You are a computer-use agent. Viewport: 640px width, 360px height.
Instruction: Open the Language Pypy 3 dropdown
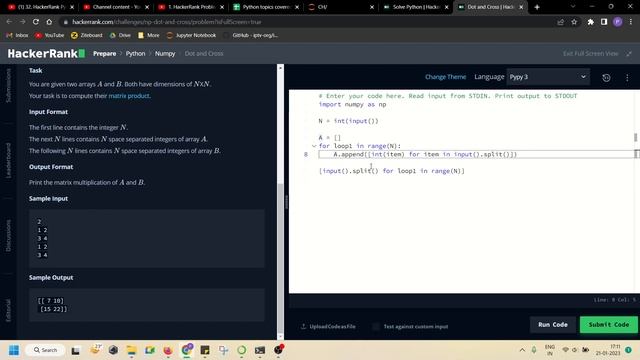548,77
